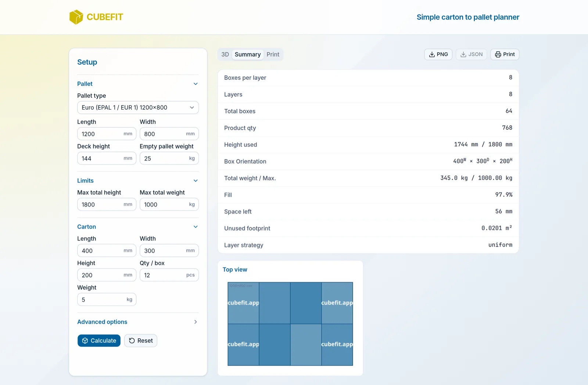This screenshot has width=588, height=385.
Task: Switch to the 3D view tab
Action: point(225,54)
